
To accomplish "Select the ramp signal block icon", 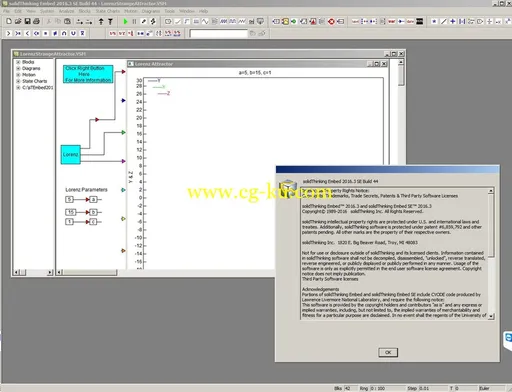I will coord(177,21).
